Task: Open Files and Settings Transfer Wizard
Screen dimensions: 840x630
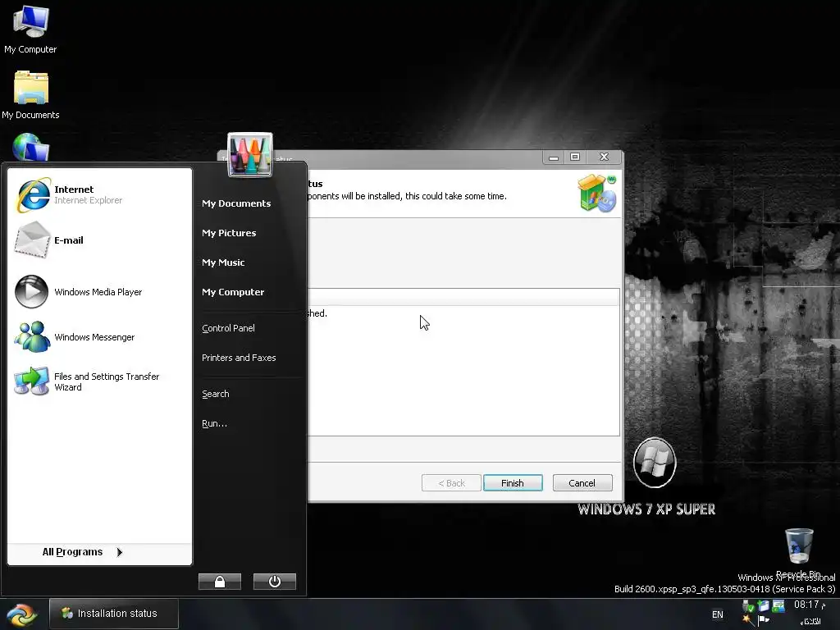Action: pos(99,381)
